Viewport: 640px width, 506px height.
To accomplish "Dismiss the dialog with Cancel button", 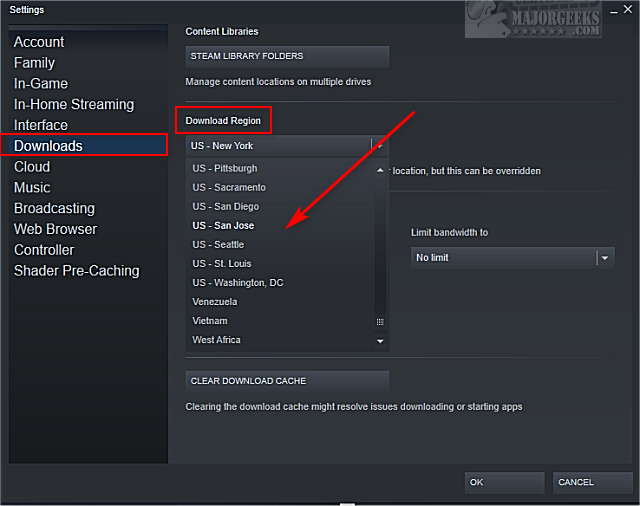I will point(593,482).
